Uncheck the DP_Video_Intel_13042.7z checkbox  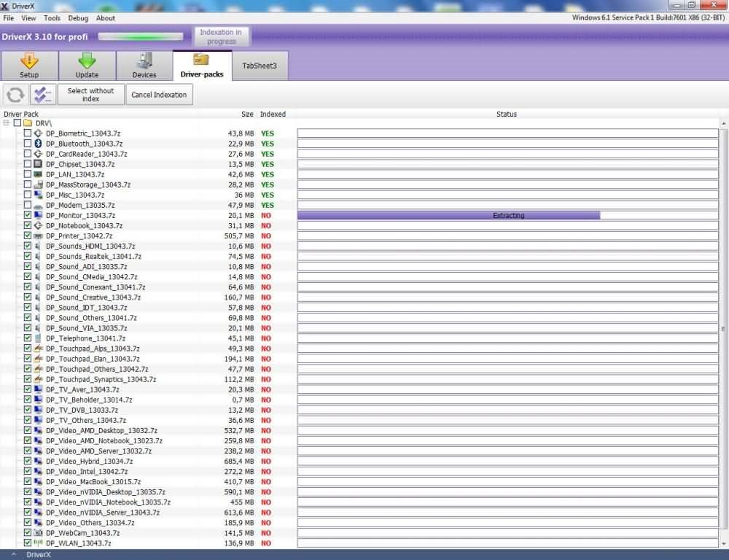click(28, 472)
